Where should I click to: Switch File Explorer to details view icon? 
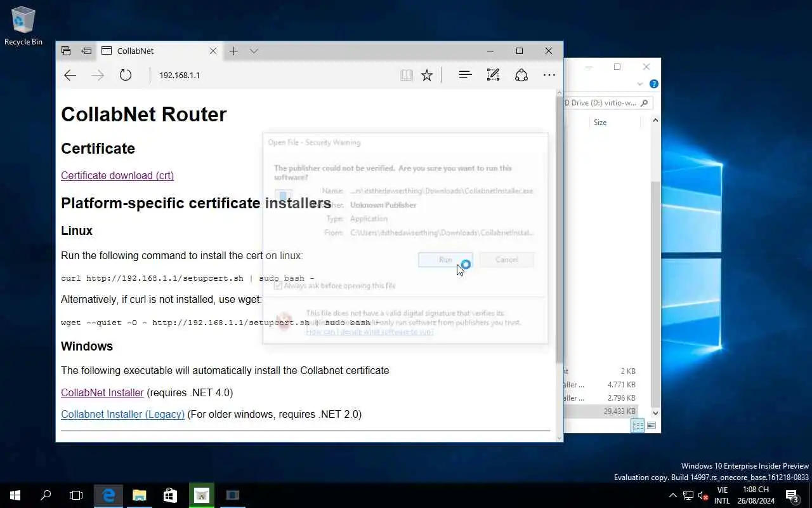(638, 425)
